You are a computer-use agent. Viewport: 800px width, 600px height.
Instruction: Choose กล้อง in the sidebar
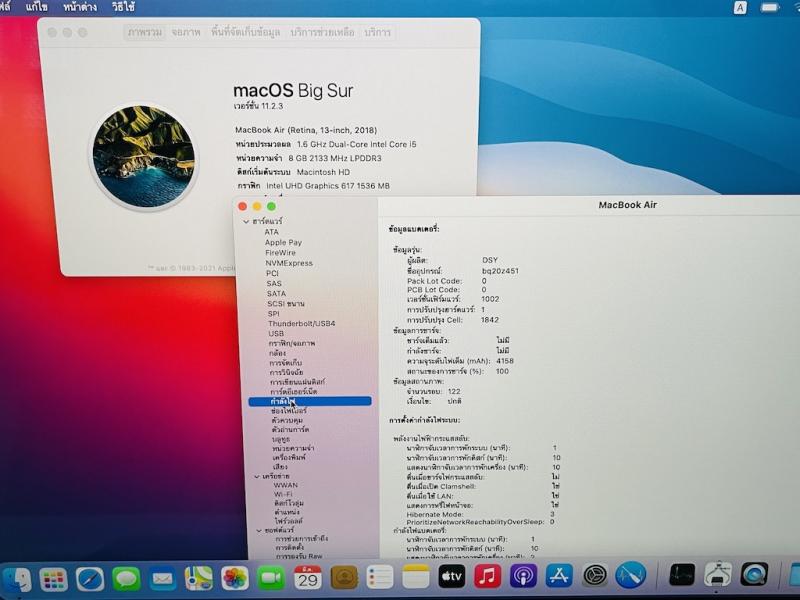click(x=278, y=353)
